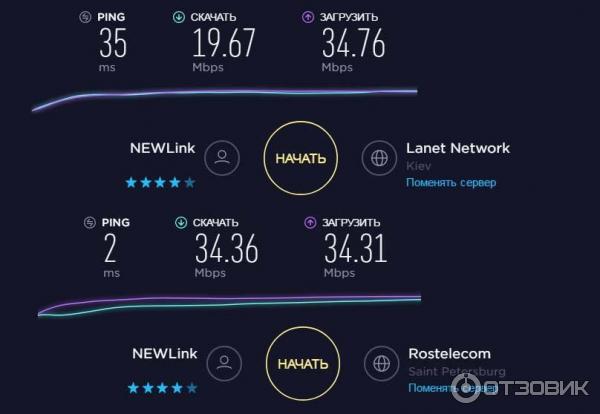Rate upper NEWLink with the fifth star

coord(189,183)
